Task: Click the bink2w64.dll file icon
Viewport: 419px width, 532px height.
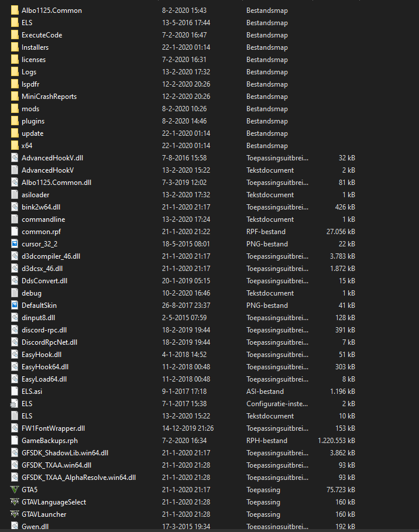Action: 15,207
